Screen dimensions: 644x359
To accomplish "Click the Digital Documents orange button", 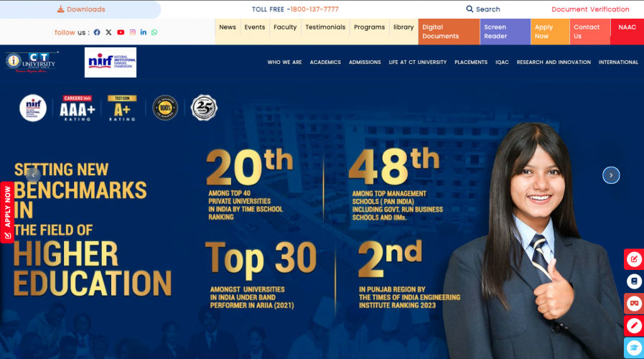I will coord(449,32).
